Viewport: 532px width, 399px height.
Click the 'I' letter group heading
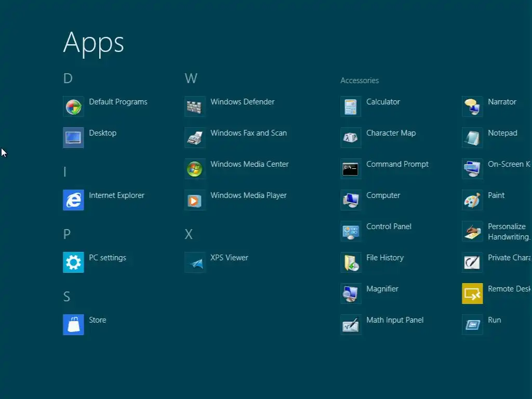pyautogui.click(x=64, y=171)
